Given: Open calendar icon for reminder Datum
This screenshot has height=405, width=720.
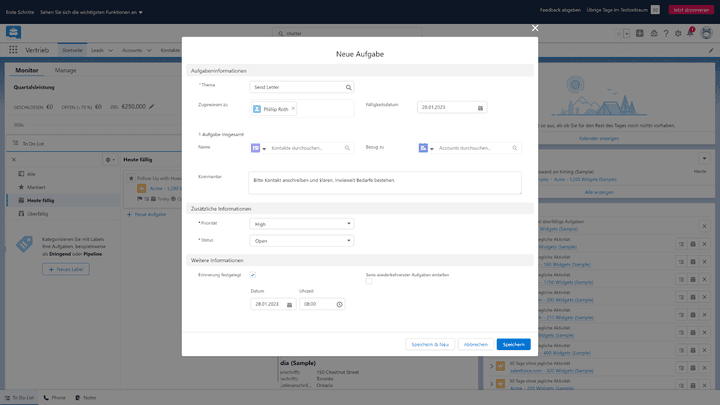Looking at the screenshot, I should [289, 304].
